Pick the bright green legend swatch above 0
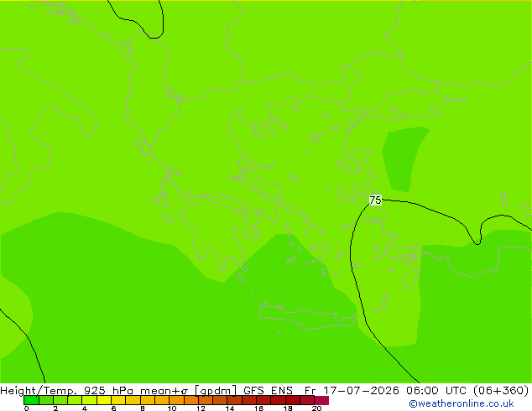This screenshot has width=532, height=411. point(31,400)
